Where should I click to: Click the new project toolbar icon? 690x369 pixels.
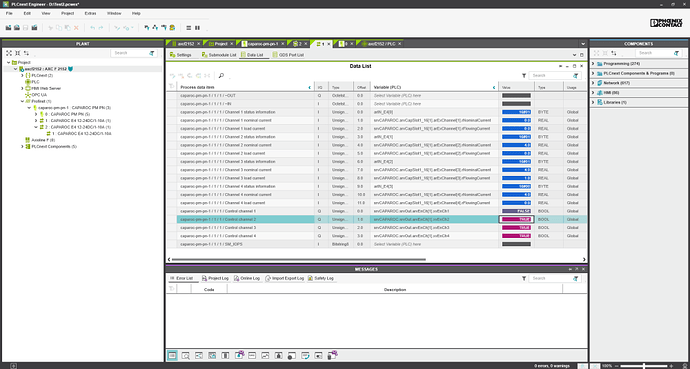click(x=8, y=28)
